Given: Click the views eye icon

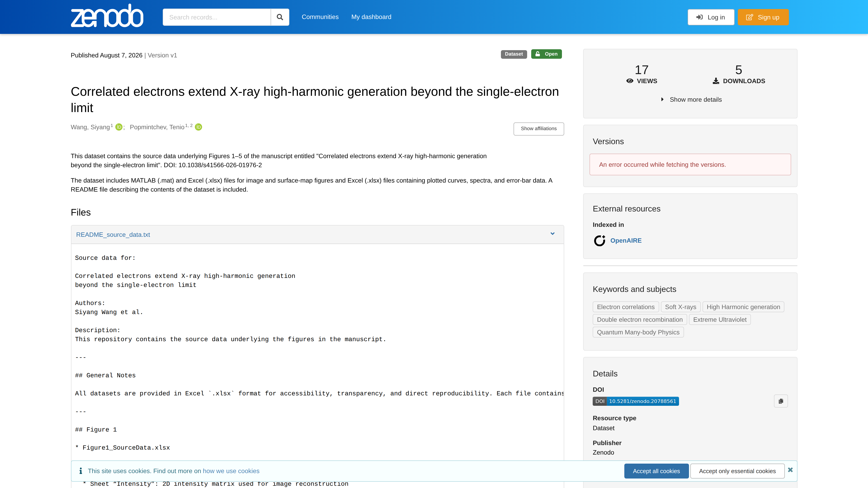Looking at the screenshot, I should [630, 81].
